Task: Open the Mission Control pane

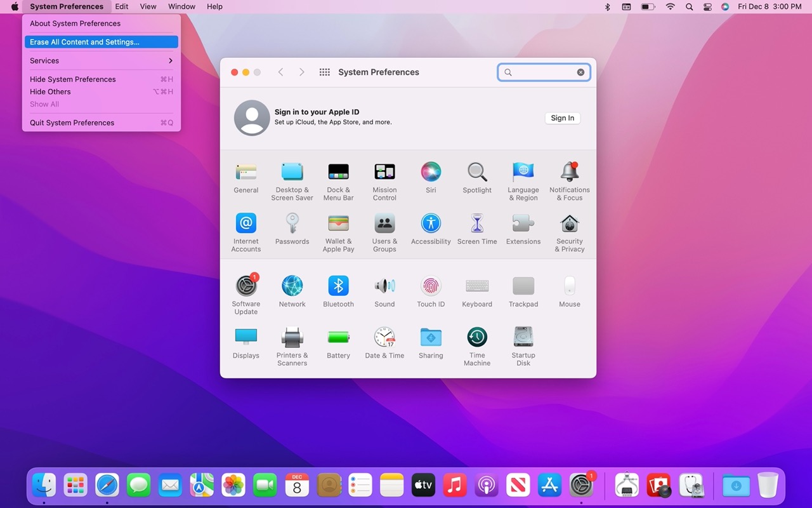Action: (x=384, y=181)
